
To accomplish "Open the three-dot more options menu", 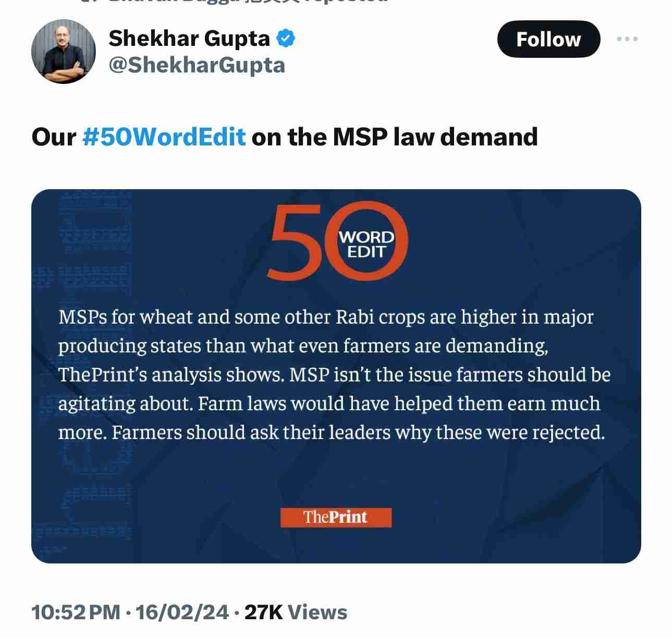I will [627, 39].
